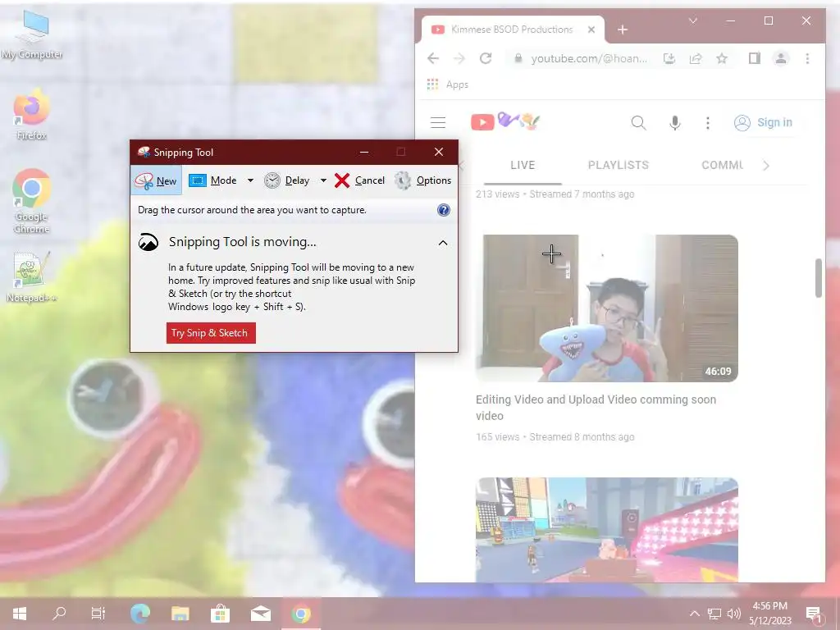Open Snipping Tool Options
This screenshot has height=630, width=840.
[x=423, y=180]
